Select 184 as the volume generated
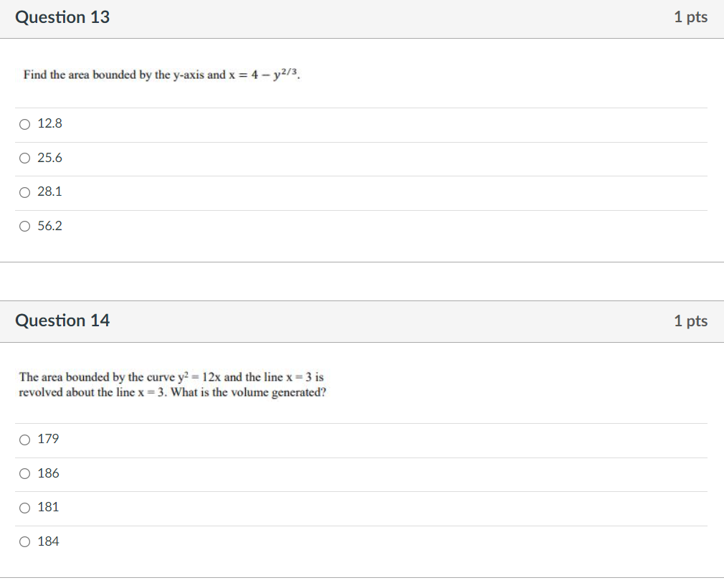724x588 pixels. 24,541
